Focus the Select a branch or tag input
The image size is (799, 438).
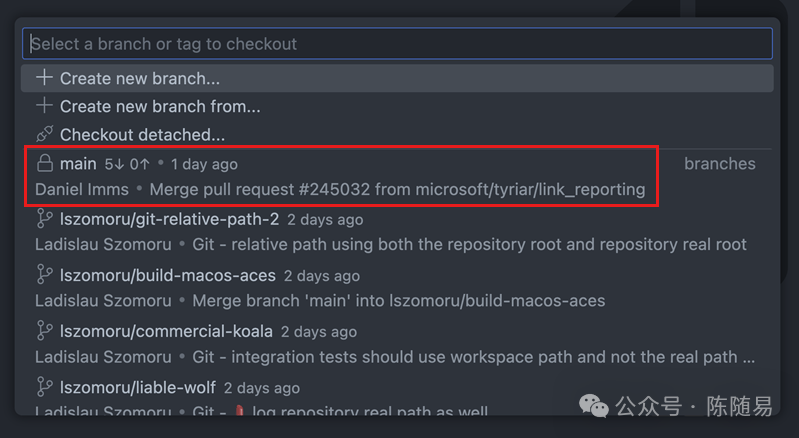point(397,44)
